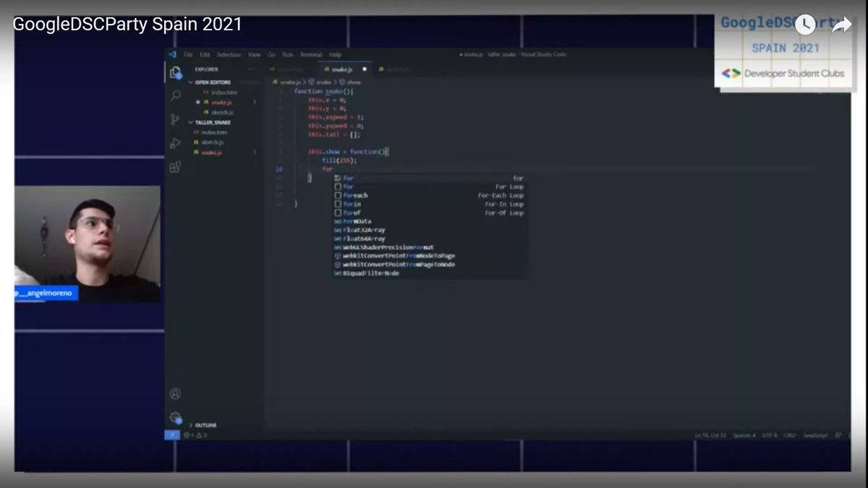Select the 'For Loop' snippet suggestion
This screenshot has width=868, height=488.
tap(429, 187)
